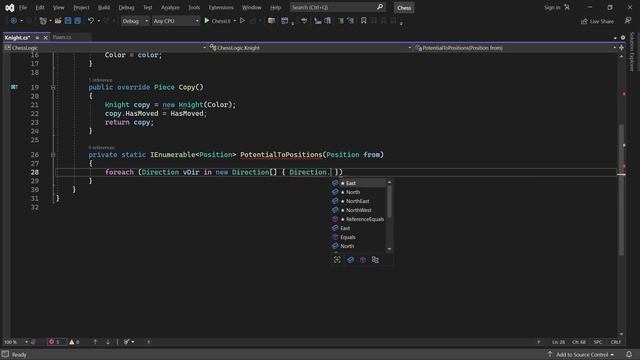Click the inheritance margin icon on line 19

click(14, 87)
